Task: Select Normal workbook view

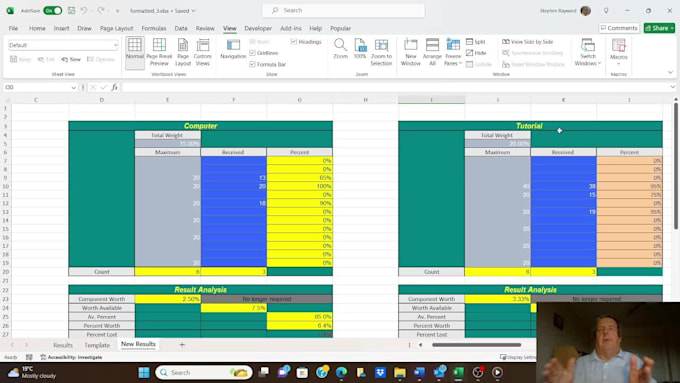Action: (x=135, y=52)
